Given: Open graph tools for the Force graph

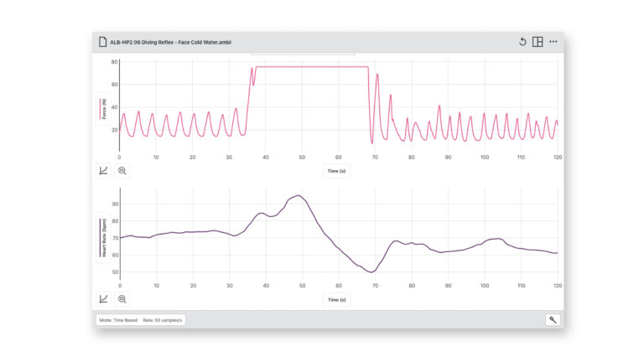Looking at the screenshot, I should 104,171.
